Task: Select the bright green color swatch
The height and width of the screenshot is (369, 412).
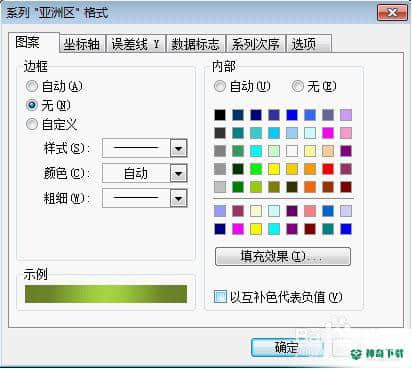Action: 256,169
